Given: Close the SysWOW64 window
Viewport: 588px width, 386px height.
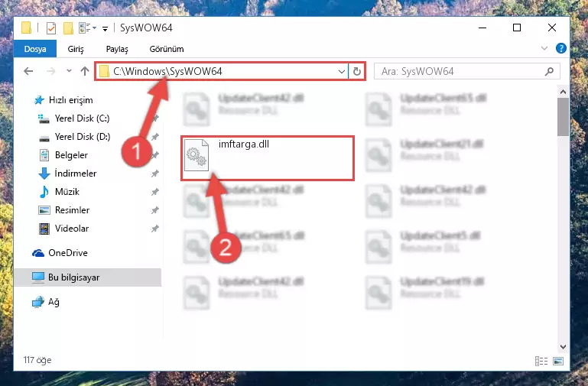Looking at the screenshot, I should [x=552, y=28].
